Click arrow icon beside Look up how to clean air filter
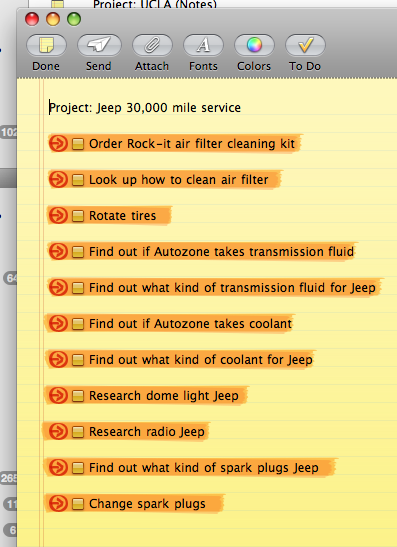 [x=58, y=179]
